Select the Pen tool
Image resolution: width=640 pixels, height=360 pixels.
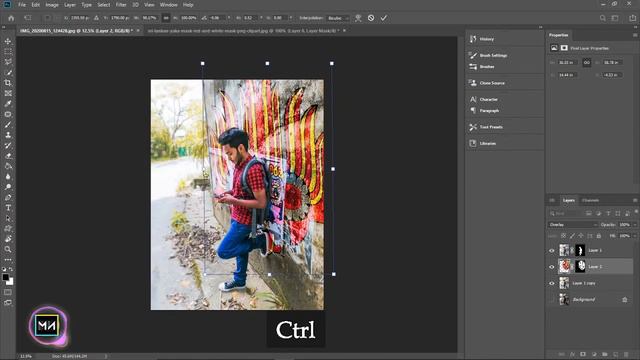(x=8, y=197)
